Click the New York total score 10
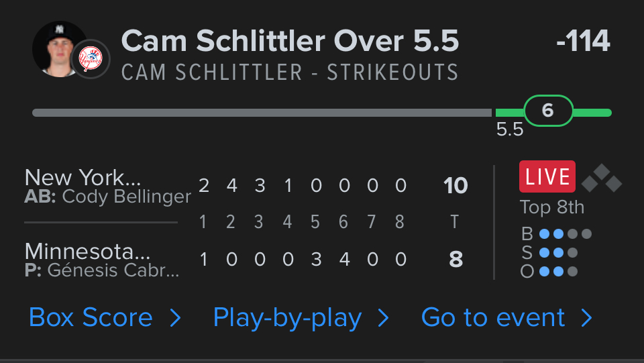The image size is (644, 363). tap(455, 185)
